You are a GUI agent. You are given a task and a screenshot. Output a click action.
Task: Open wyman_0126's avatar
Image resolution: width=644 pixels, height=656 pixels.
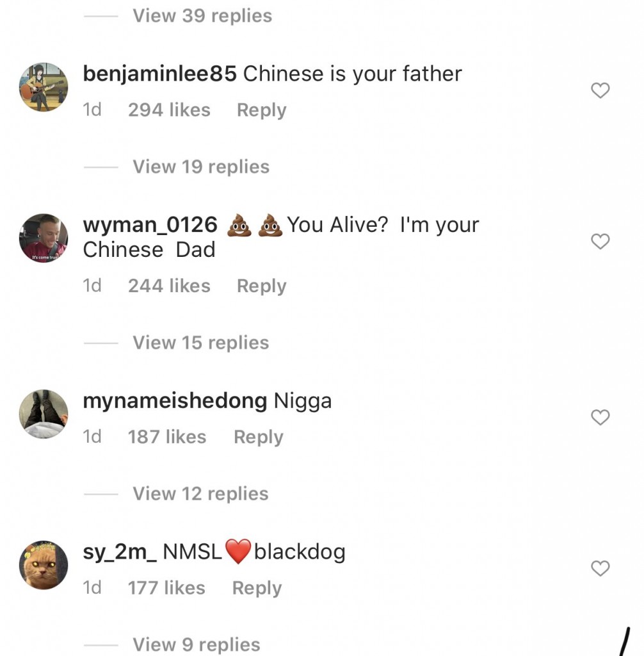click(x=44, y=238)
